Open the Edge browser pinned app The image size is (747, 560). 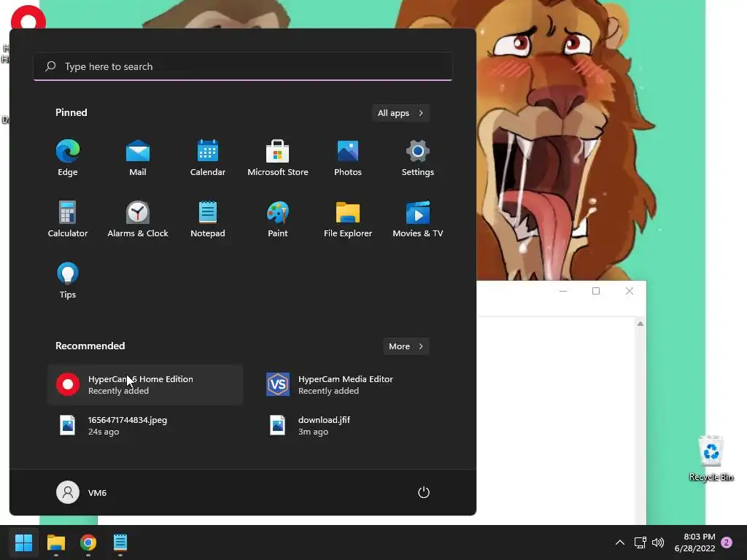[68, 158]
